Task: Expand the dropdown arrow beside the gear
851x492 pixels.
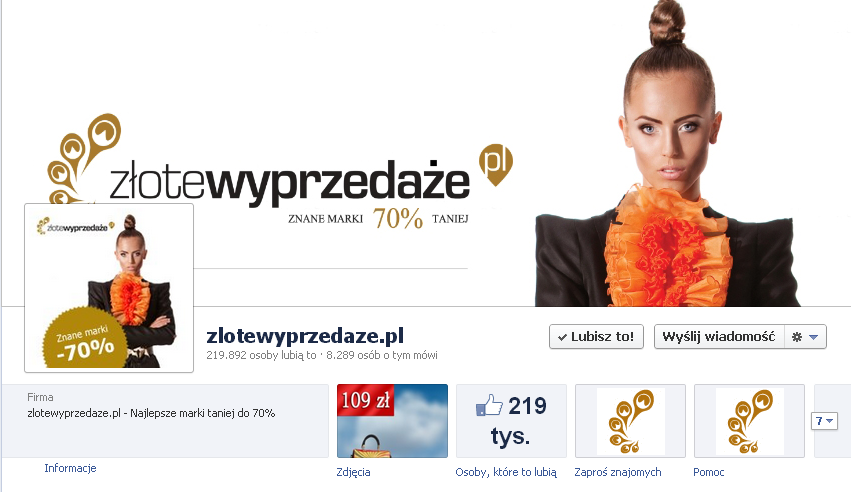Action: (x=813, y=337)
